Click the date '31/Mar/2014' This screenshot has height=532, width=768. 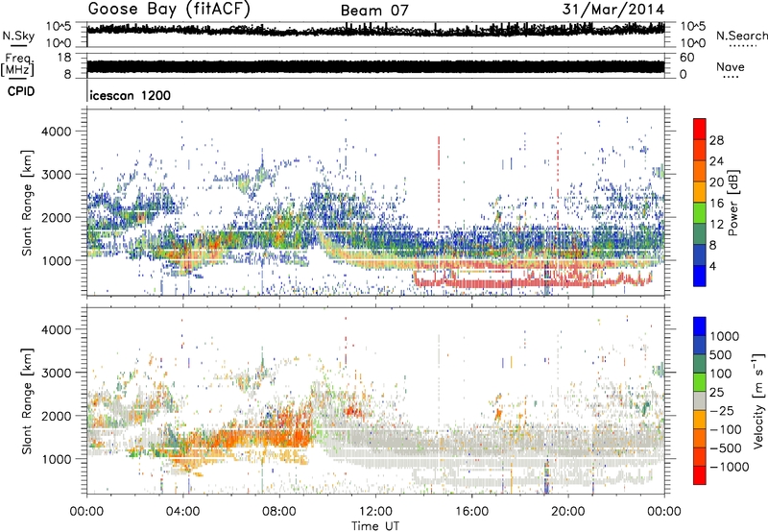point(613,10)
